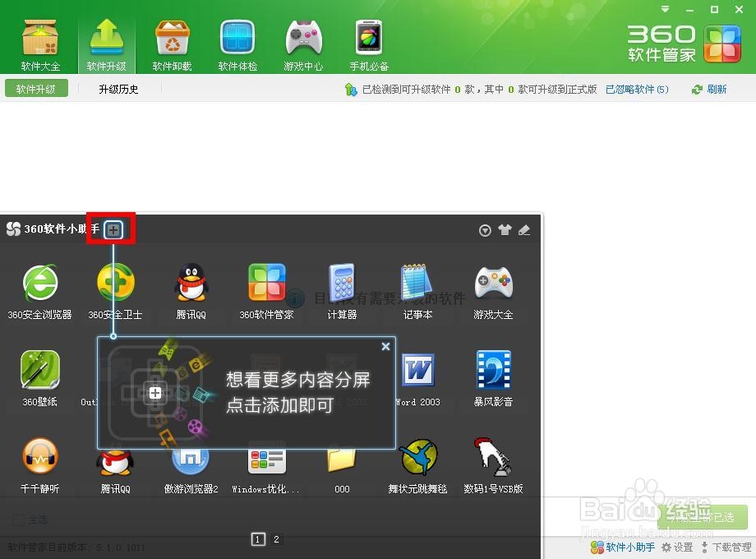Open Windows优化 shortcut

266,470
